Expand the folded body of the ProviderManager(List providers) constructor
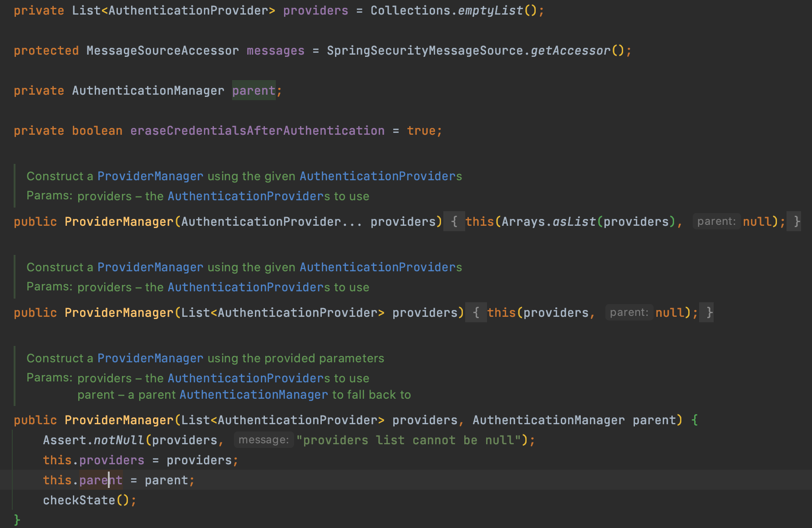The width and height of the screenshot is (812, 528). pyautogui.click(x=476, y=313)
